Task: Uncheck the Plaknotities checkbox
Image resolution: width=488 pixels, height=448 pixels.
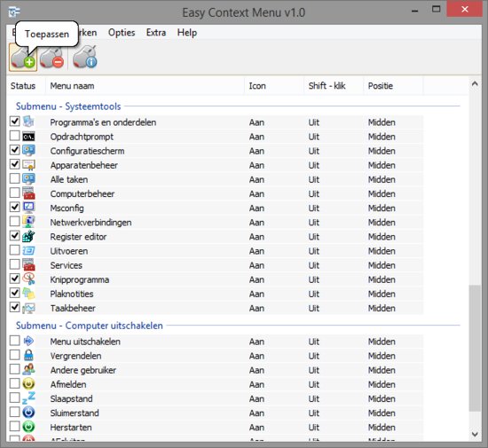Action: click(14, 293)
